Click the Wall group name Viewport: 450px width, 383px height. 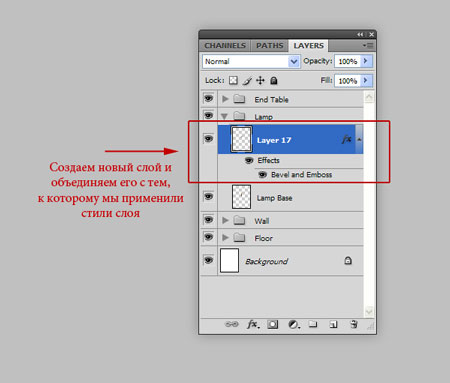coord(262,221)
